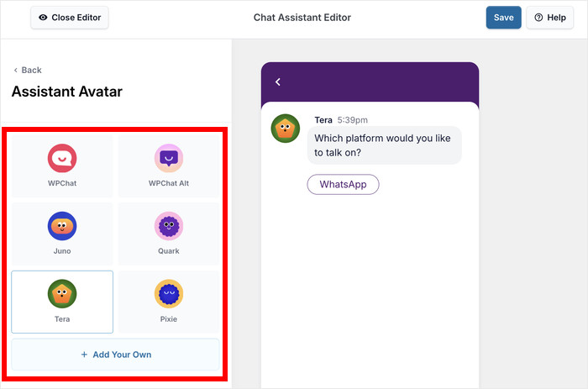Choose the WPChat Alt avatar
The width and height of the screenshot is (588, 389).
(x=169, y=157)
